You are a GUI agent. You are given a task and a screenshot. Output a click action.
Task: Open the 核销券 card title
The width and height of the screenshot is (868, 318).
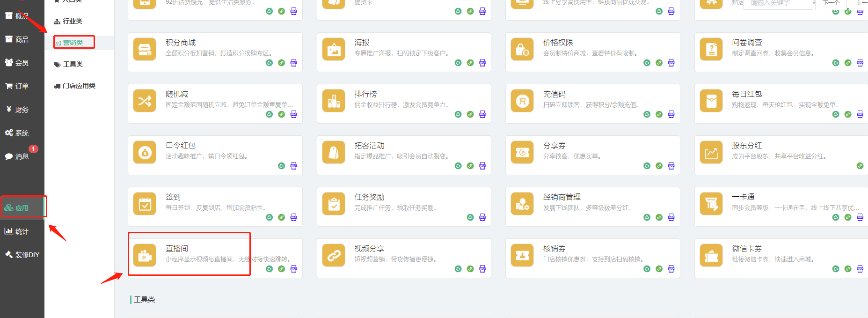[554, 249]
